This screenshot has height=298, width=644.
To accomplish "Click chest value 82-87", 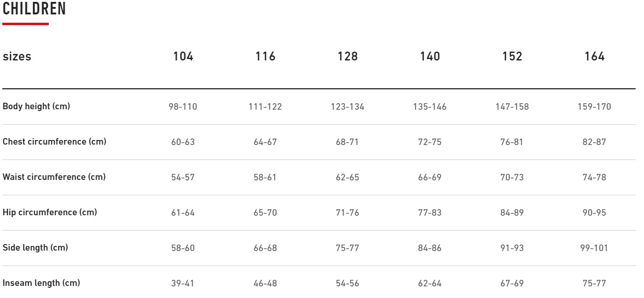I will [x=594, y=142].
